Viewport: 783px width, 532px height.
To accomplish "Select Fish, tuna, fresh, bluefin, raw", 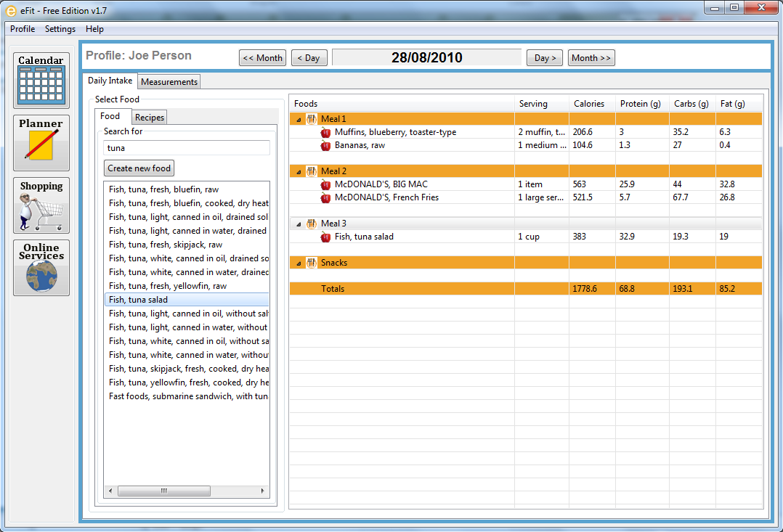I will pyautogui.click(x=187, y=189).
